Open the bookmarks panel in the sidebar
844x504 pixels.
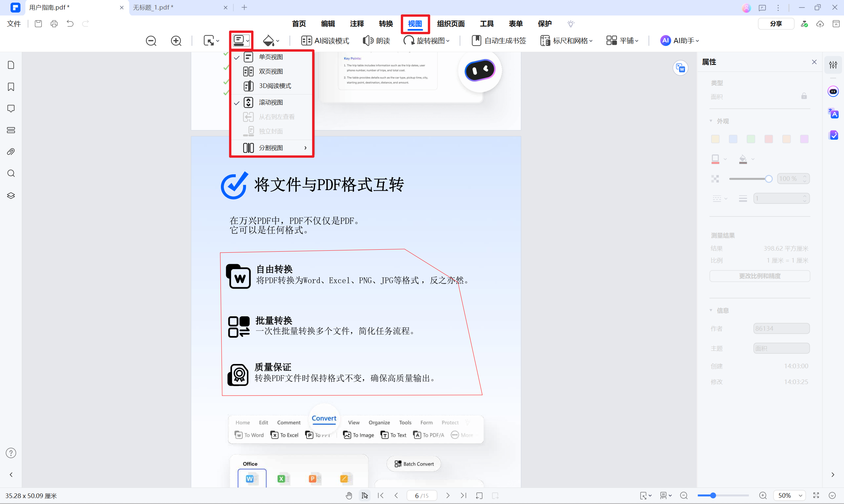click(x=11, y=87)
